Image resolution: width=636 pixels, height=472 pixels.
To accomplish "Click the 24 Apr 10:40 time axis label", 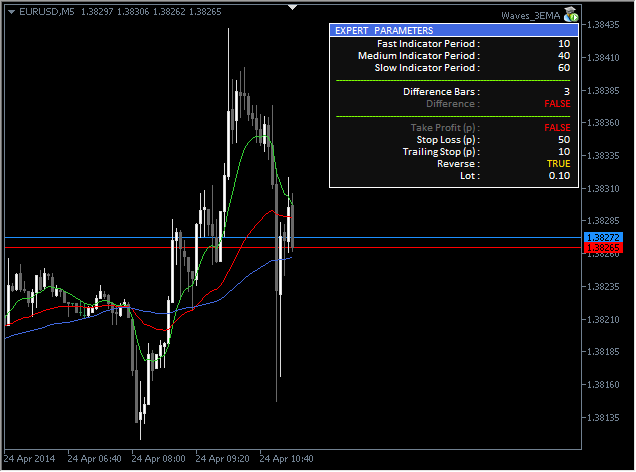I will (x=286, y=459).
